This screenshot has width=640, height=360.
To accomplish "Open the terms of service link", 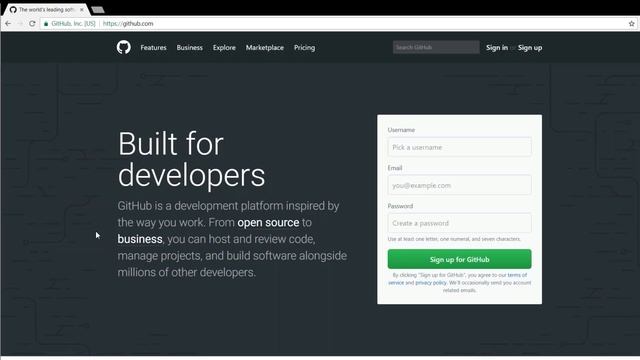I will 517,275.
